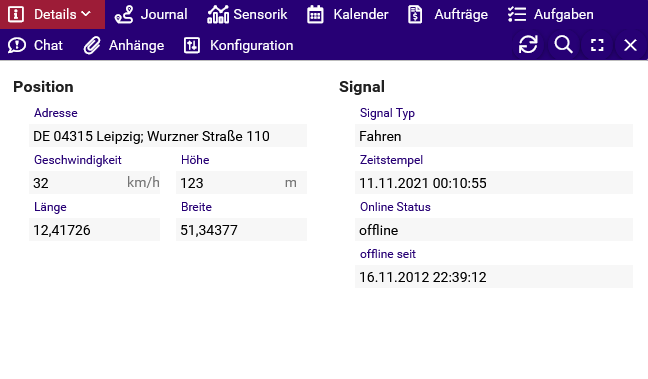
Task: Click the Online Status field showing offline
Action: 494,229
